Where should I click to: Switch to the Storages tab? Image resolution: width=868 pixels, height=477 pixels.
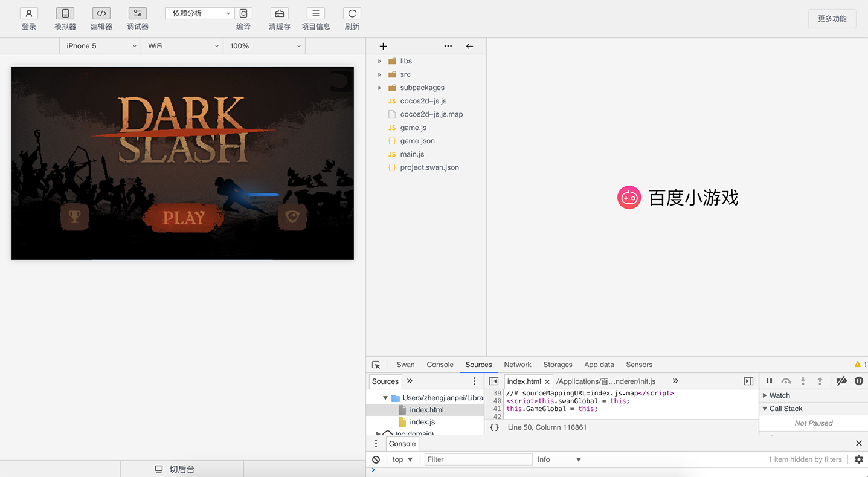pyautogui.click(x=558, y=365)
